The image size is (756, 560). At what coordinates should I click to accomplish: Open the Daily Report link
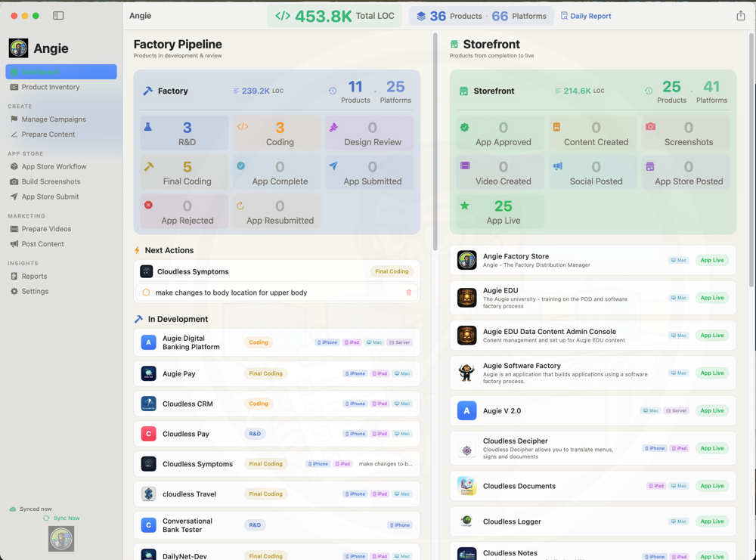coord(586,16)
